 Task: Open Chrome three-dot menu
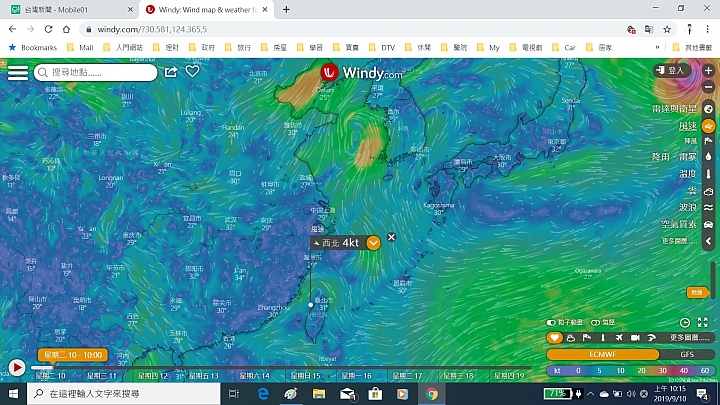(x=708, y=29)
